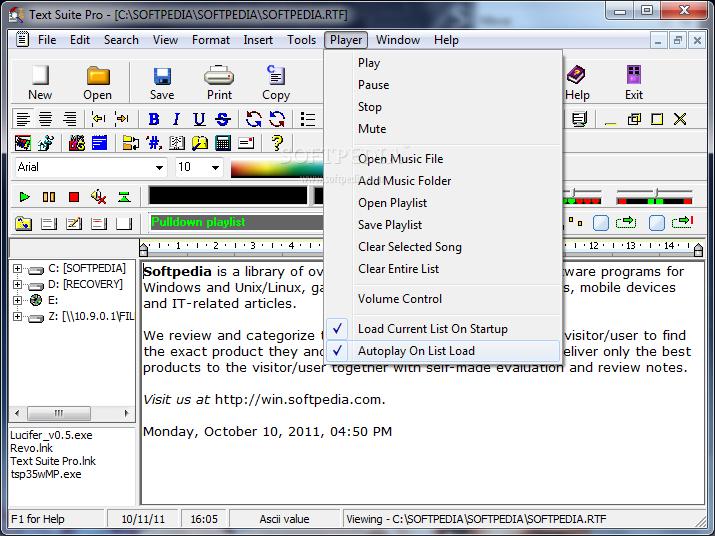715x536 pixels.
Task: Click the green eject icon
Action: point(124,197)
